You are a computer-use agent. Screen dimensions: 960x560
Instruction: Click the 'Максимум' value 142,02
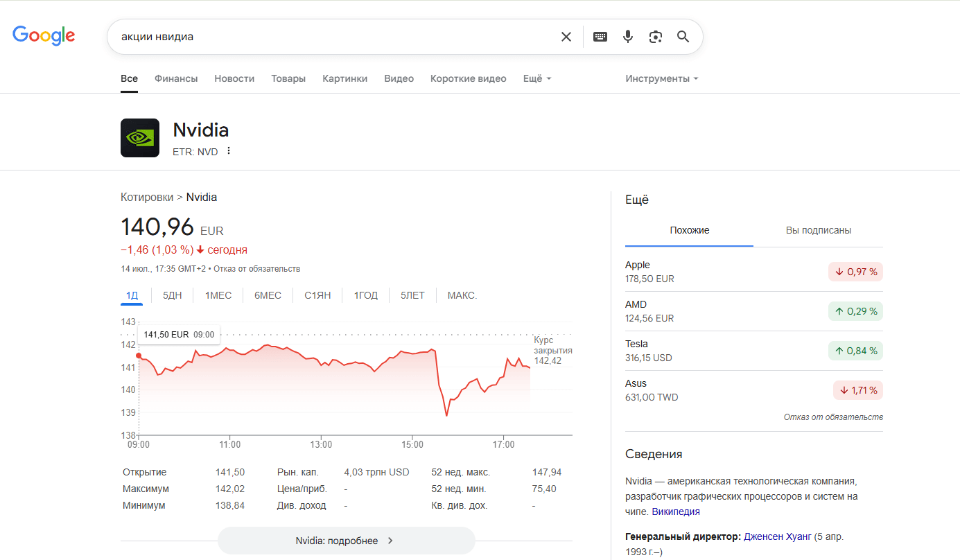pos(230,489)
